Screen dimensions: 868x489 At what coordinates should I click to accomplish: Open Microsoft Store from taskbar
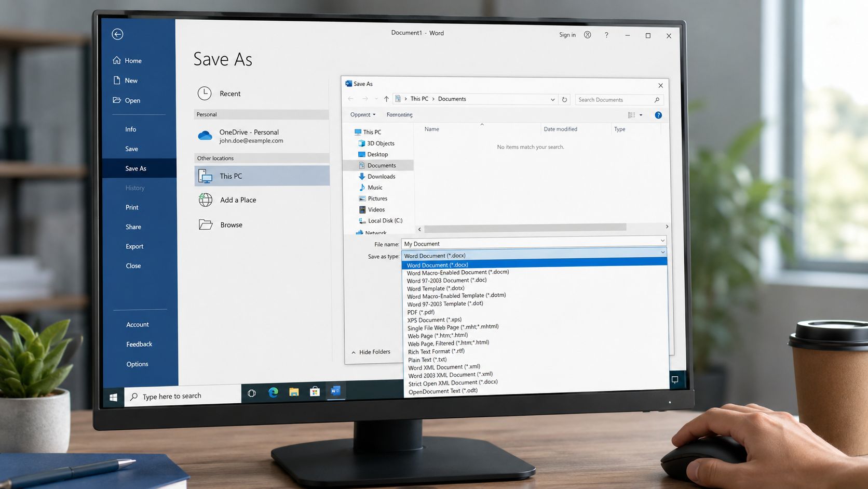click(315, 392)
